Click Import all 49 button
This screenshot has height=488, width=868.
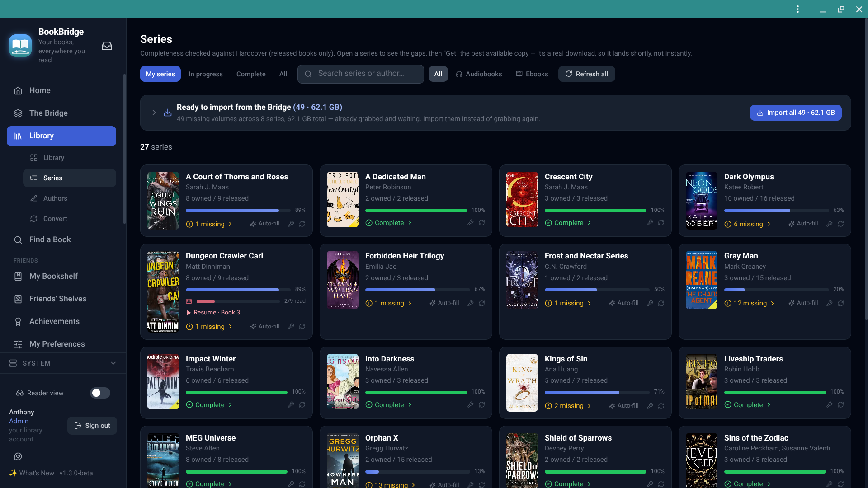[796, 113]
